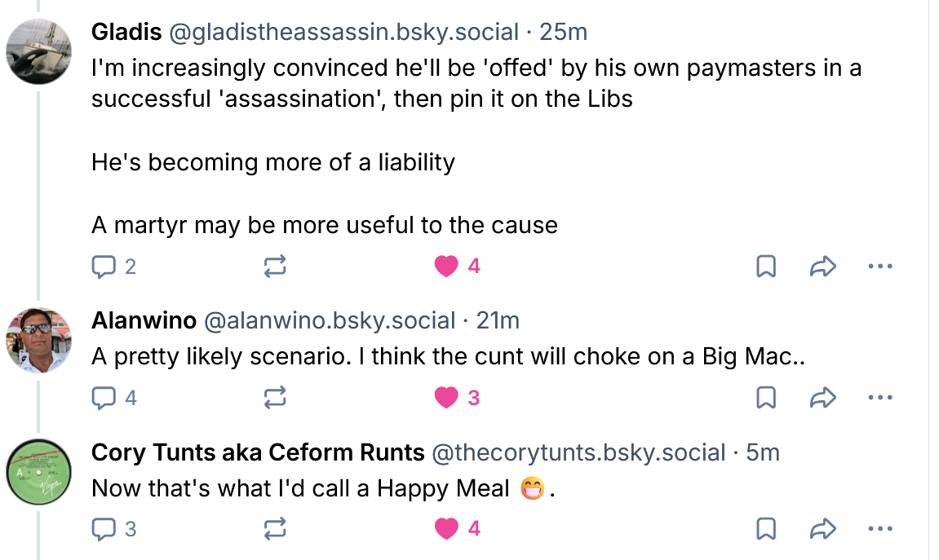Open Gladis's profile avatar
This screenshot has height=560, width=939.
coord(39,51)
